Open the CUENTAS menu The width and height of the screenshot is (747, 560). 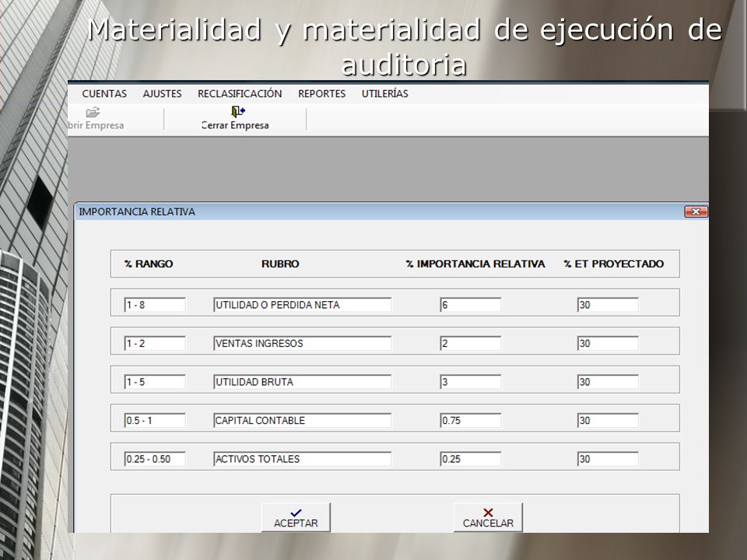(104, 94)
